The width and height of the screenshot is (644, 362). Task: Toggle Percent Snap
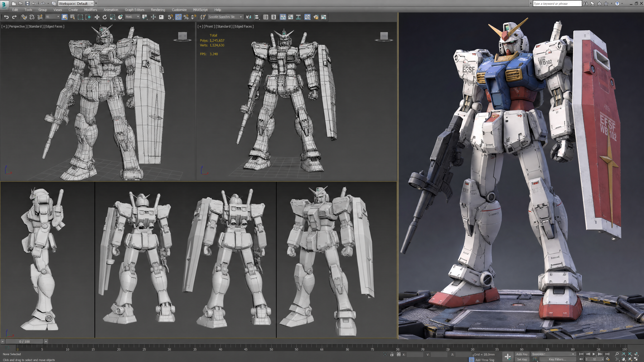(x=186, y=17)
